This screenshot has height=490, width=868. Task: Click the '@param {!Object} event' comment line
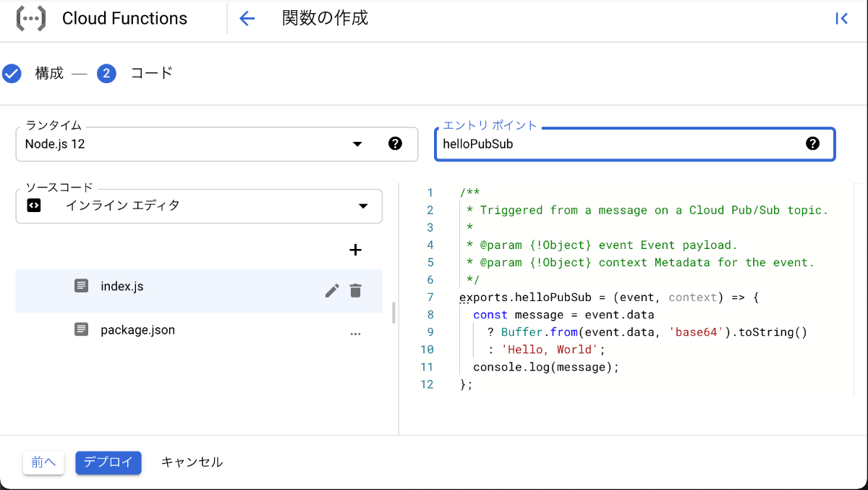pyautogui.click(x=602, y=245)
